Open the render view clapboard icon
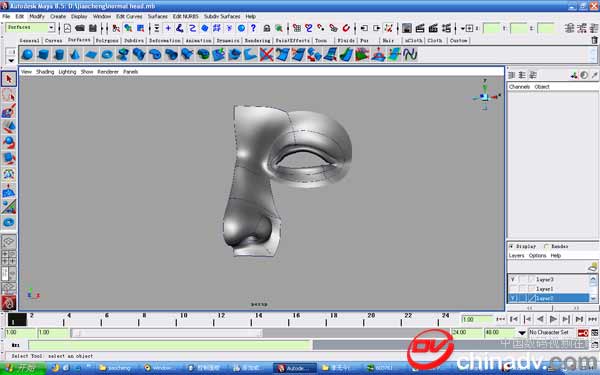600x375 pixels. tap(420, 28)
